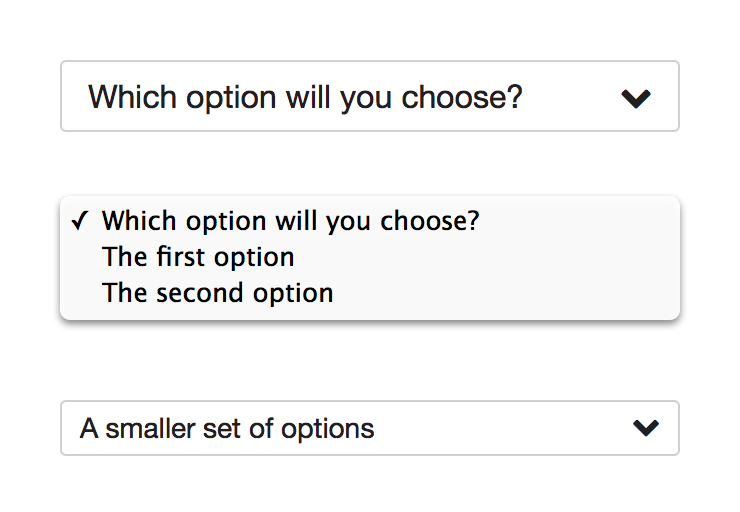Screen dimensions: 740x512
Task: Expand the bottom select using its down arrow
Action: [x=646, y=428]
